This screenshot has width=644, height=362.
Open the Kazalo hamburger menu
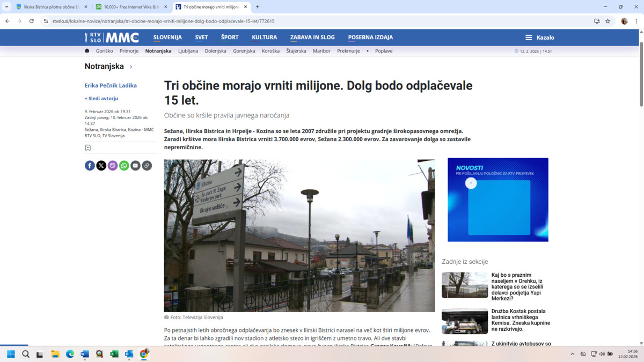(539, 38)
